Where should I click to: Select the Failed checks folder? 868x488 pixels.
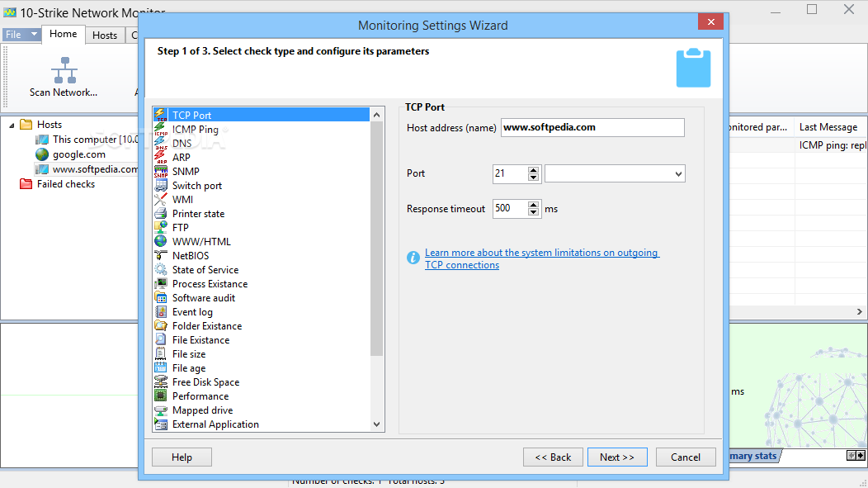(57, 184)
